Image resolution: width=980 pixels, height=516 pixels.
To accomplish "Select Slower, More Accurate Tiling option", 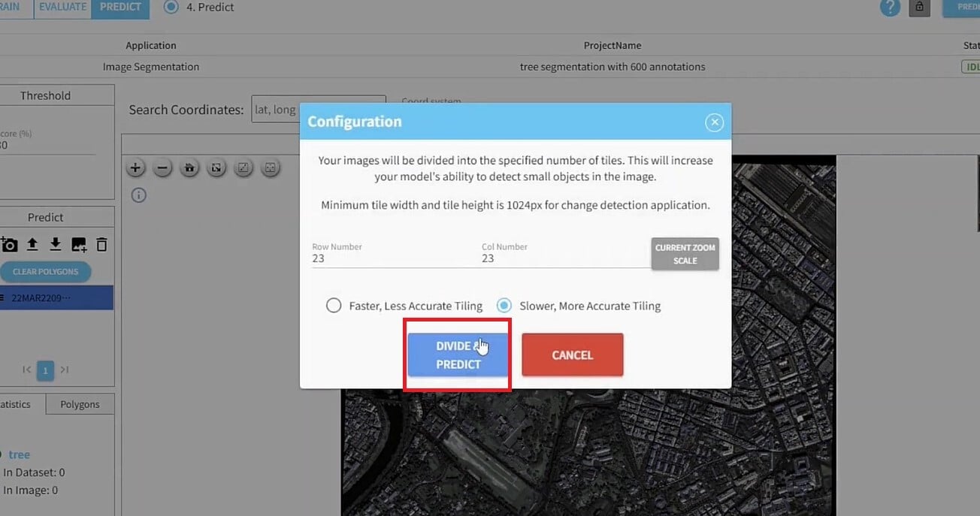I will (x=504, y=306).
